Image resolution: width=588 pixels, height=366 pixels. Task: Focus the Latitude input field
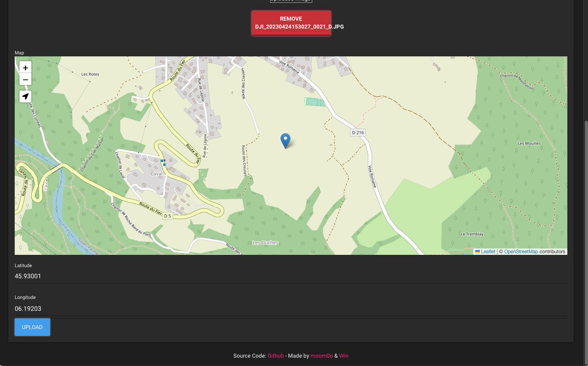tap(291, 276)
